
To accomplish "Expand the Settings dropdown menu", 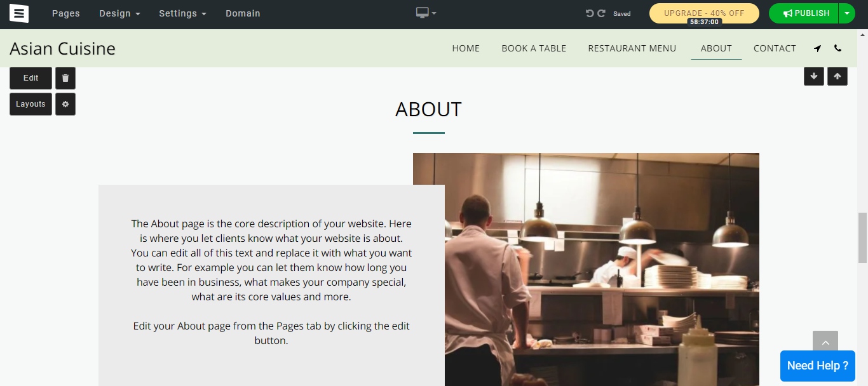I will point(182,13).
